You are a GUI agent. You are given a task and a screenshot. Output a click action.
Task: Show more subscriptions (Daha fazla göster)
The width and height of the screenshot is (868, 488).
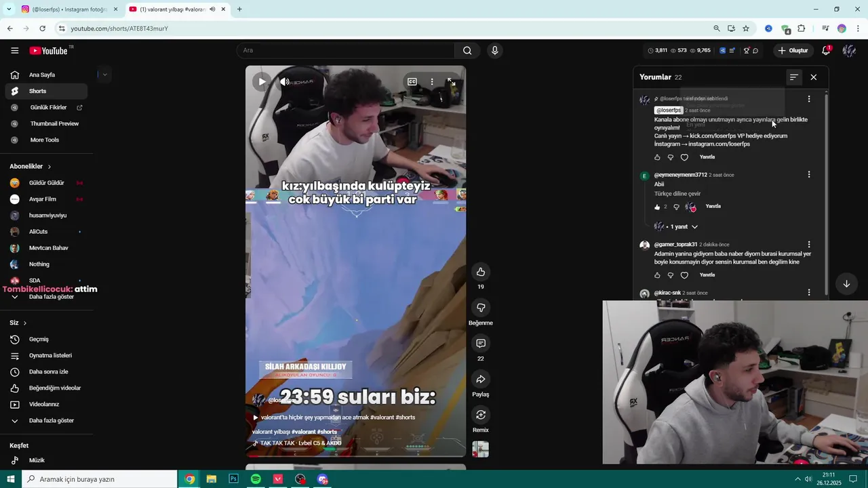click(46, 297)
